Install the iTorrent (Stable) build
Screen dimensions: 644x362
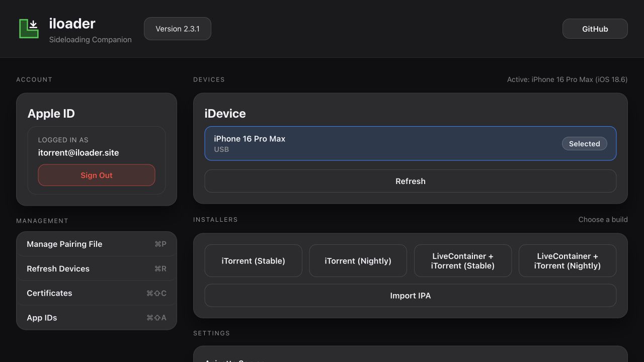253,260
